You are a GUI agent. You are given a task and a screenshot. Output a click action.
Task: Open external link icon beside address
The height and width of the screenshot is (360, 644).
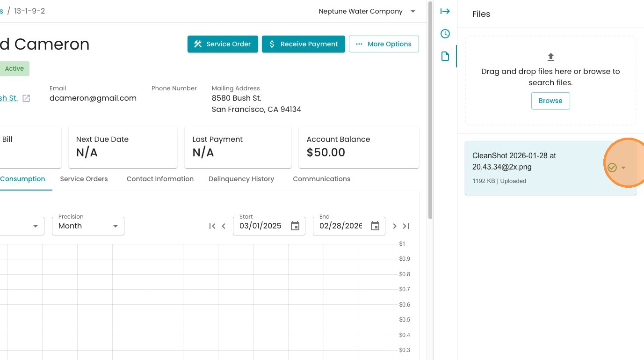tap(27, 98)
